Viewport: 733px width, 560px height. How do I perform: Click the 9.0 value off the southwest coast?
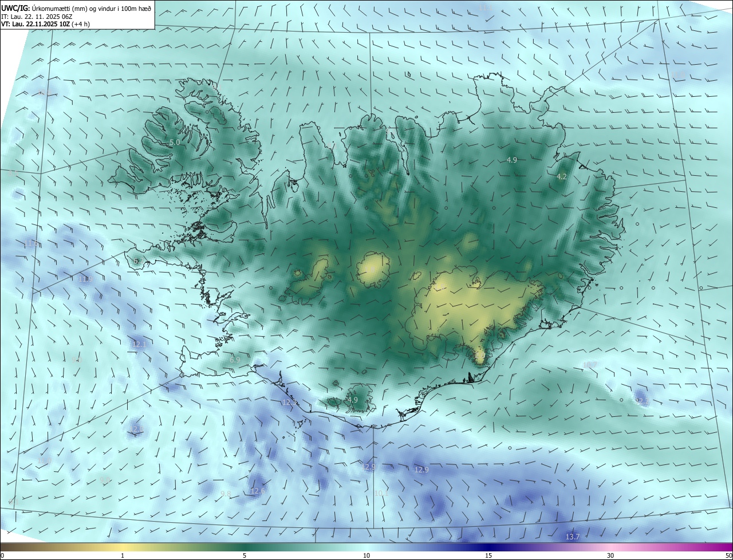click(77, 360)
